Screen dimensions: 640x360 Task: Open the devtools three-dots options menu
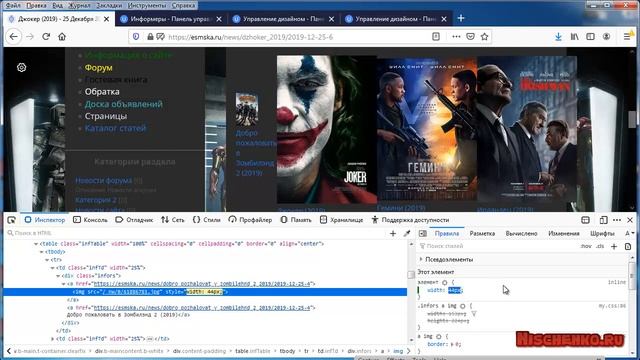[617, 220]
